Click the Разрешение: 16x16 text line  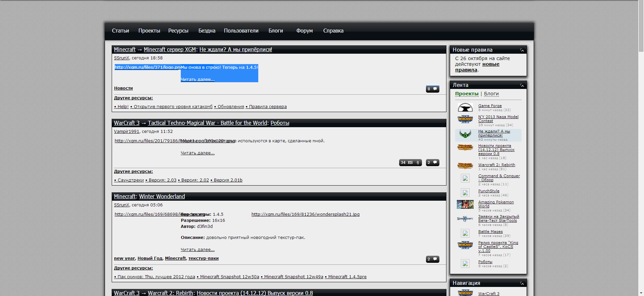203,220
